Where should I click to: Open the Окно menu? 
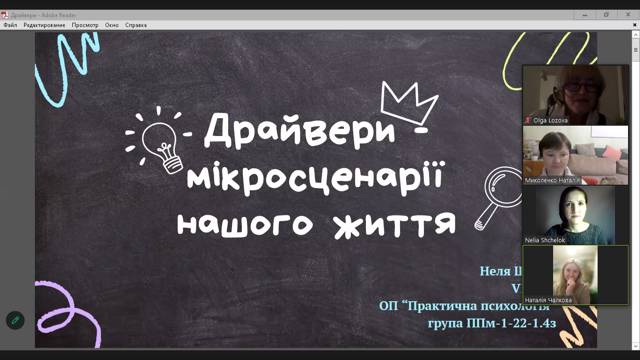pos(111,25)
